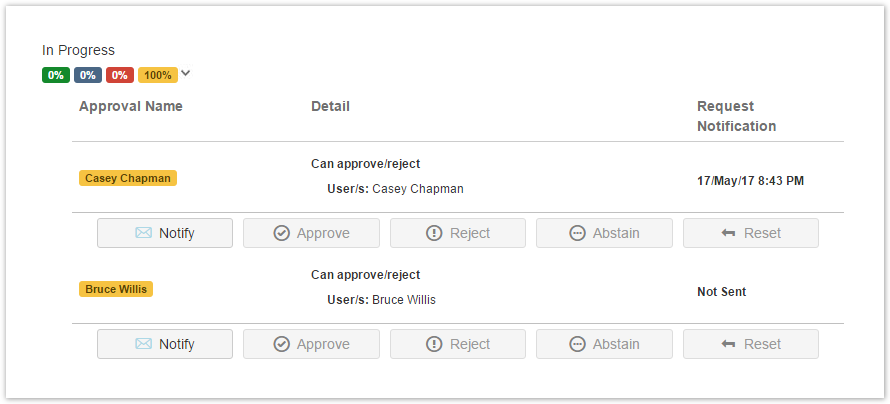Click the Request Notification column header
The width and height of the screenshot is (890, 404).
click(736, 116)
